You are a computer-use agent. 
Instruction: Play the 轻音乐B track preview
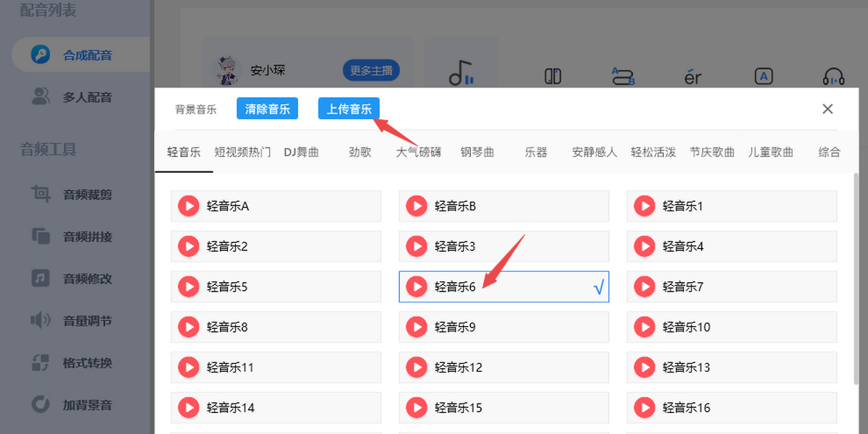[x=417, y=206]
